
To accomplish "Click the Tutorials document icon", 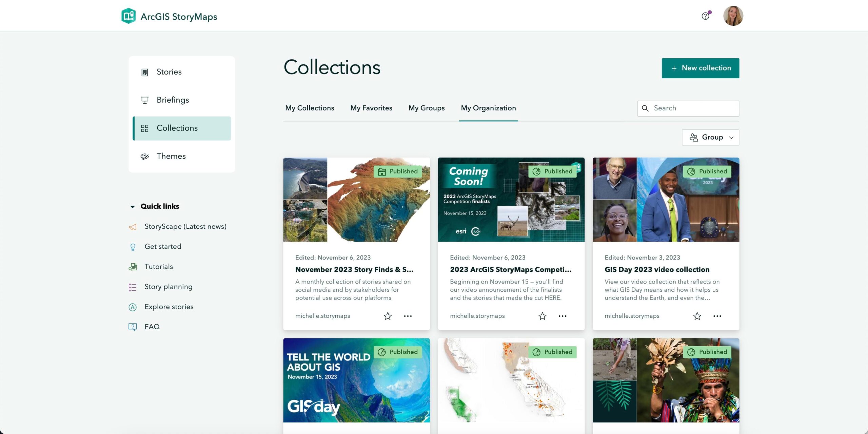I will pyautogui.click(x=133, y=267).
